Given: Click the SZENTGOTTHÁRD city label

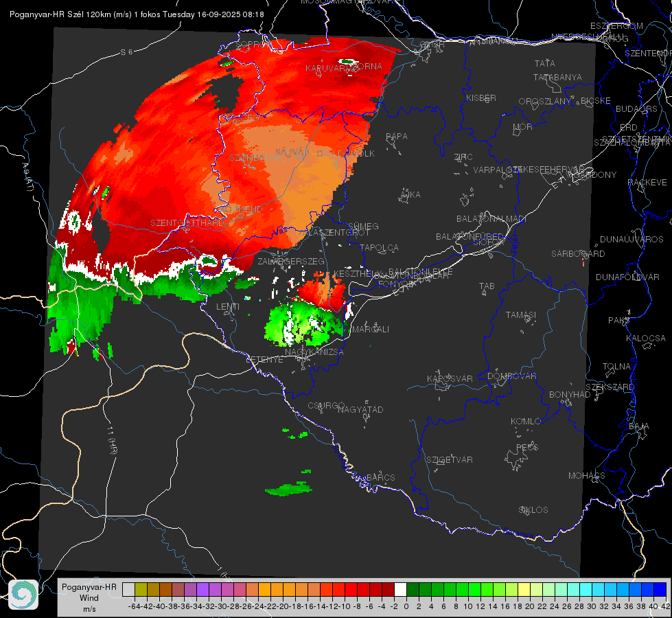Looking at the screenshot, I should pos(187,223).
